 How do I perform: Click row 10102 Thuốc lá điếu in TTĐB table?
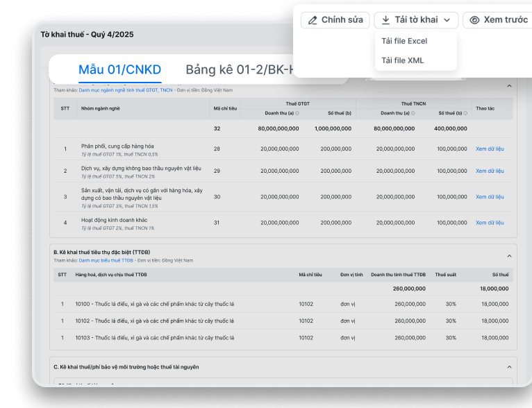(154, 321)
